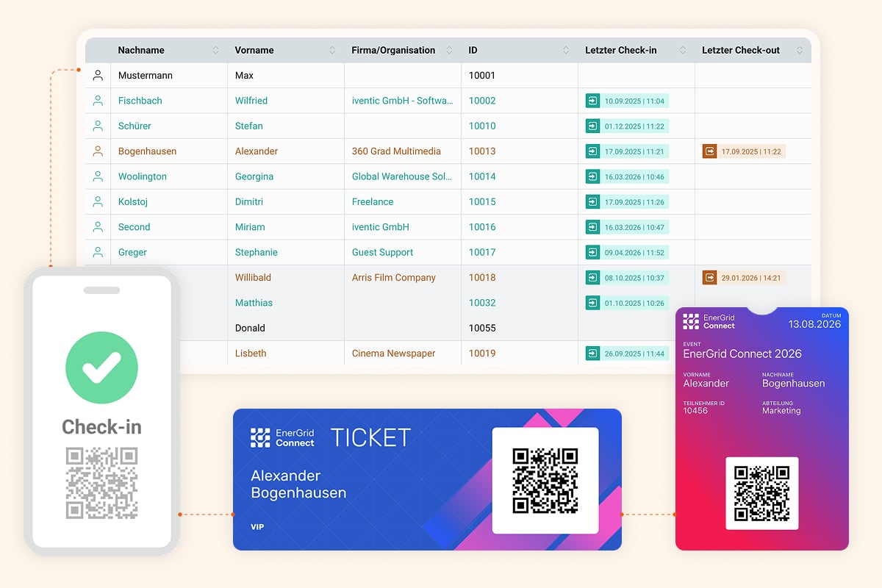Sort by Letzter Check-in using its arrows
Viewport: 882px width, 588px height.
coord(683,51)
